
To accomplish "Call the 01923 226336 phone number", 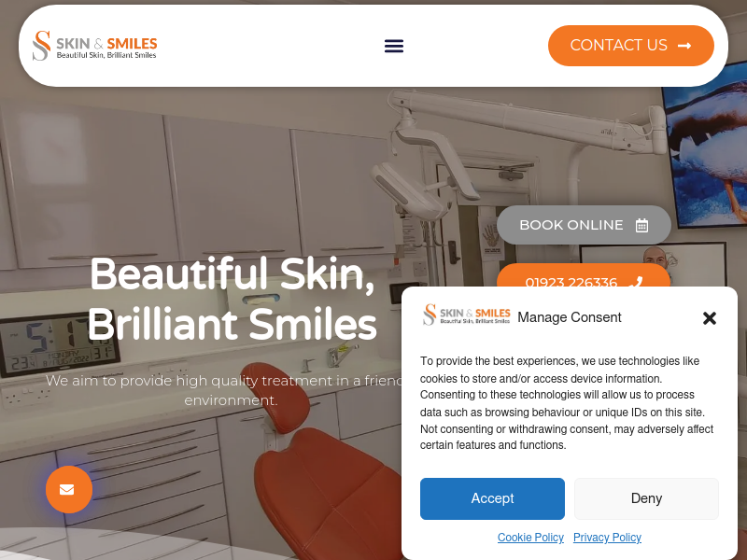I will pyautogui.click(x=584, y=277).
